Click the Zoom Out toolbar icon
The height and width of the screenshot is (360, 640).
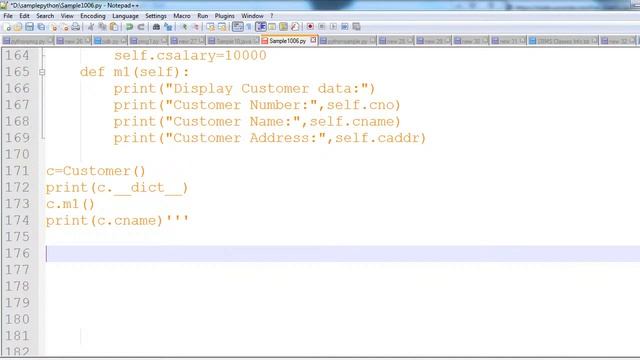(196, 27)
